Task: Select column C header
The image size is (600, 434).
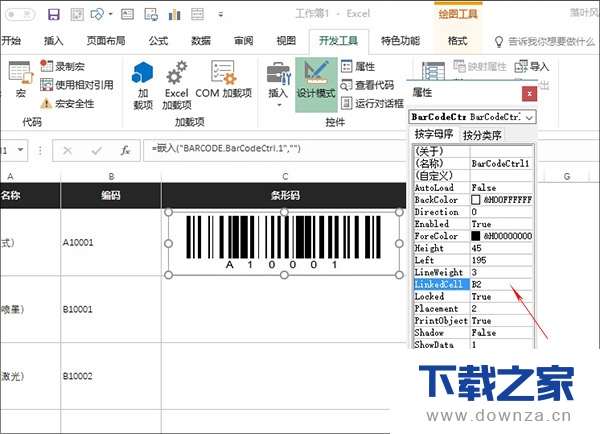Action: point(284,176)
